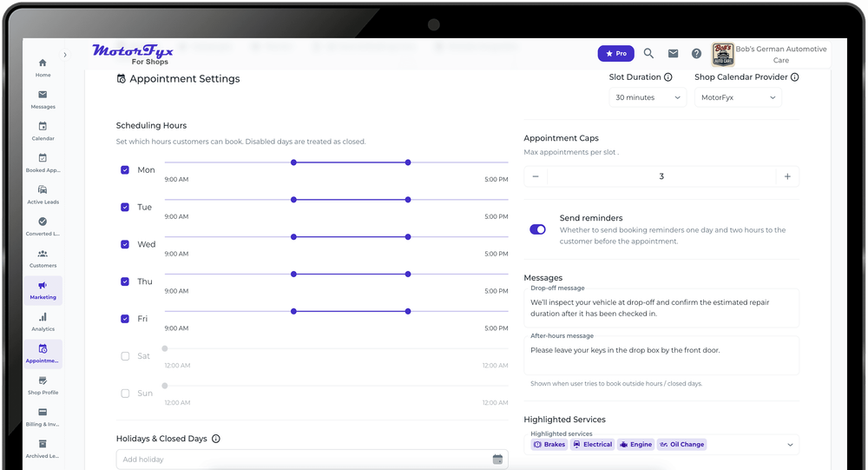Open the Slot Duration 30 minutes dropdown
Screen dimensions: 868x470
(x=648, y=98)
